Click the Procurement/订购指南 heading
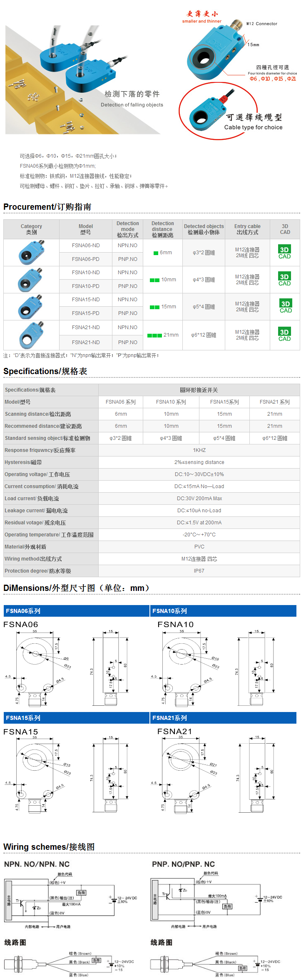This screenshot has height=980, width=306. 47,207
